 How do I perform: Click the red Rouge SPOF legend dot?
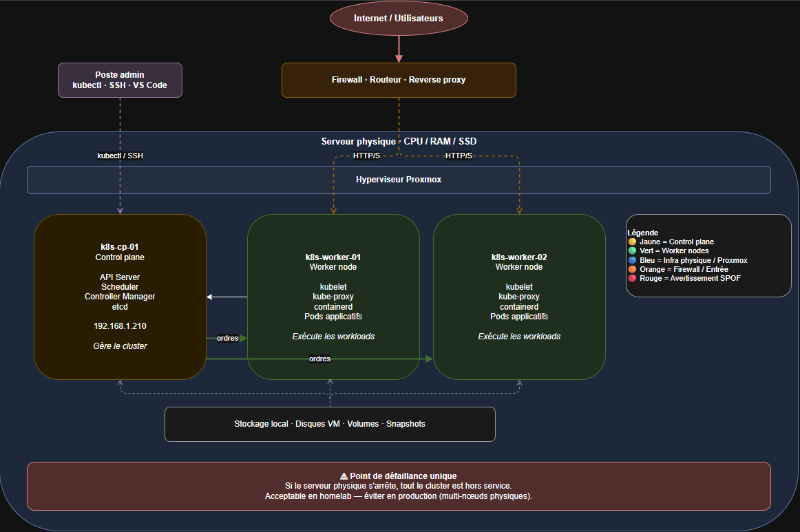[x=632, y=278]
